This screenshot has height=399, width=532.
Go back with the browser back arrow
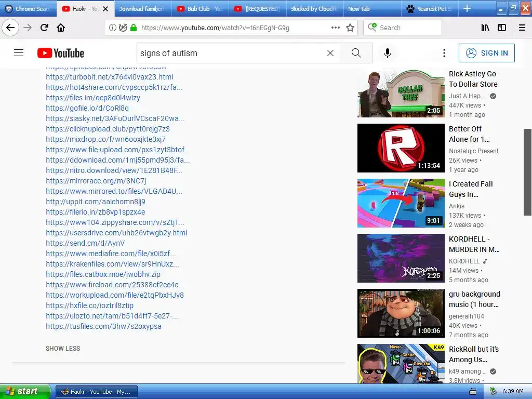coord(10,28)
